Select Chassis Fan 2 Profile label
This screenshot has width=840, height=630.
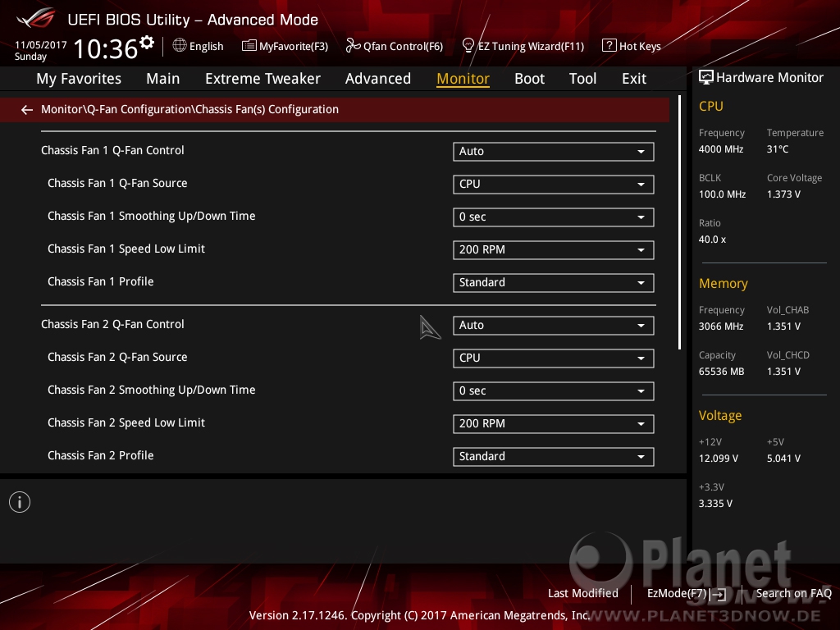tap(100, 456)
